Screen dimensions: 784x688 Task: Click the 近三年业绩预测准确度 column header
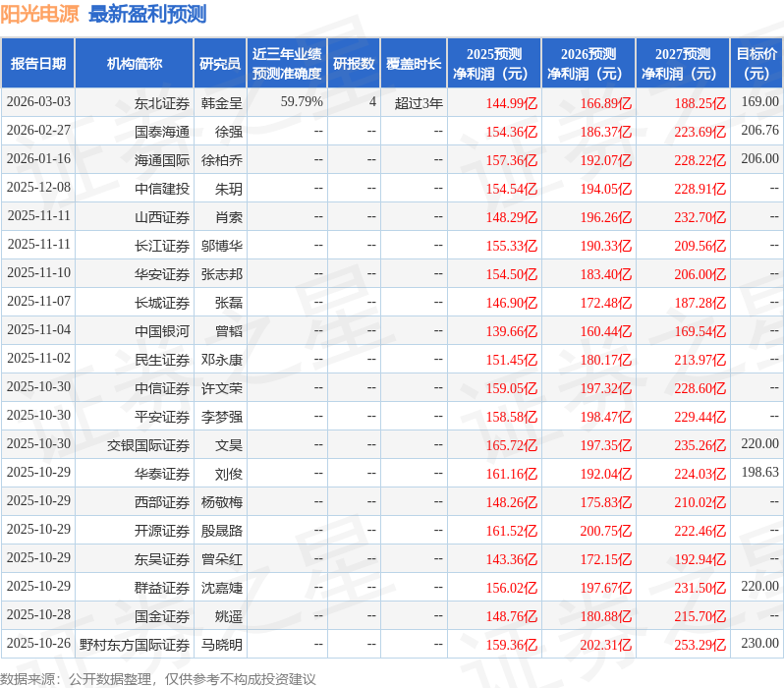click(286, 64)
